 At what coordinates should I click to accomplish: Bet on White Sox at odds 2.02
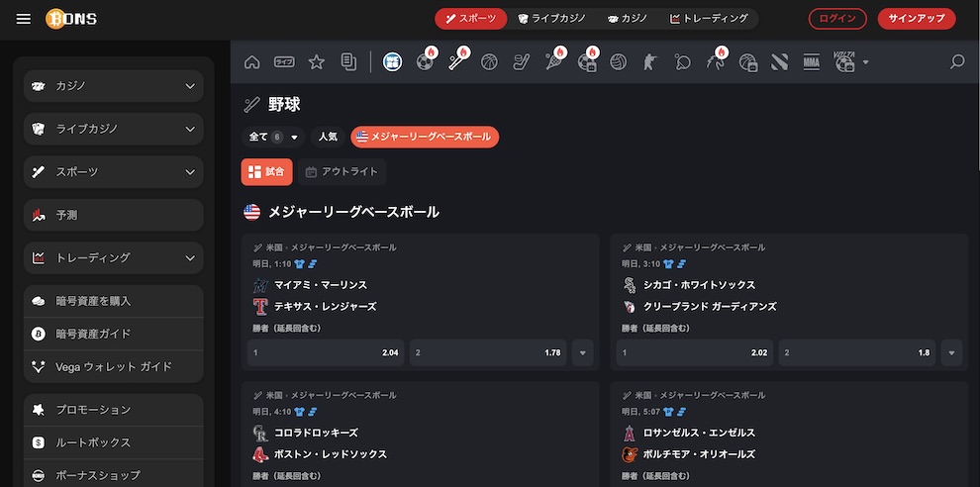(694, 352)
